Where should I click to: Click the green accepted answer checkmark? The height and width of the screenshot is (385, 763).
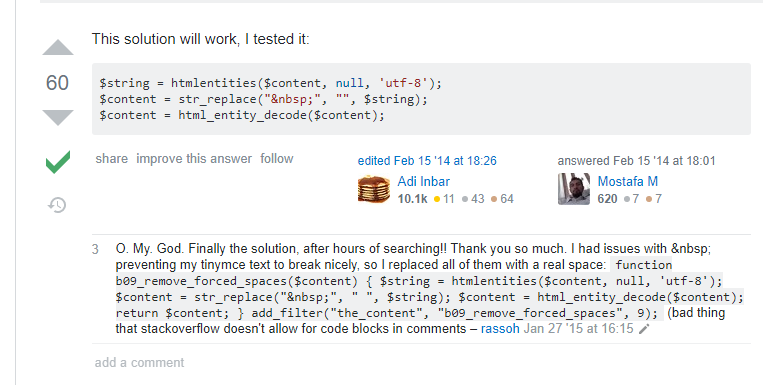point(58,162)
